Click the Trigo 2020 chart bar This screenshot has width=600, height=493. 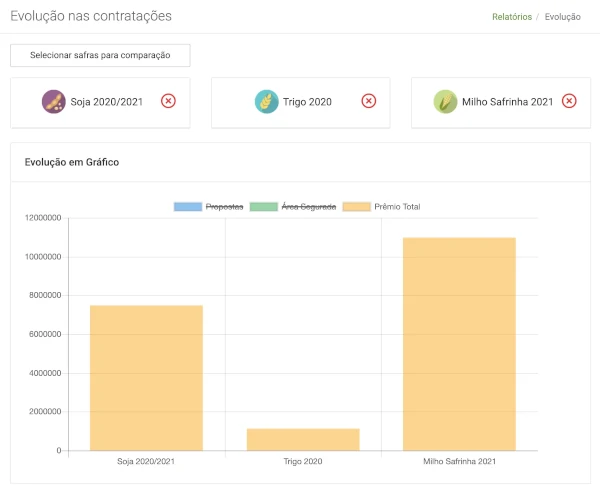click(x=303, y=439)
